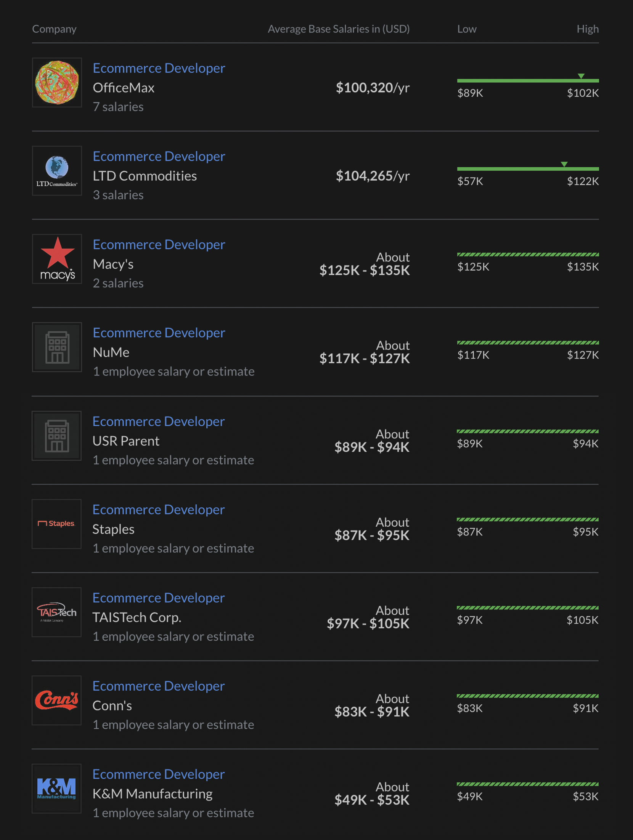The width and height of the screenshot is (633, 840).
Task: Open the Staples company logo
Action: pos(57,524)
